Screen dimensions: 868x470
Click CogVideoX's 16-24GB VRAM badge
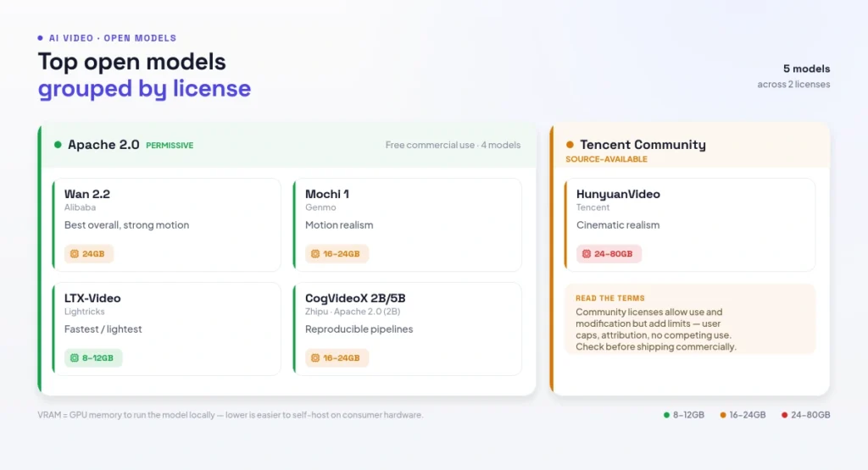pos(337,357)
